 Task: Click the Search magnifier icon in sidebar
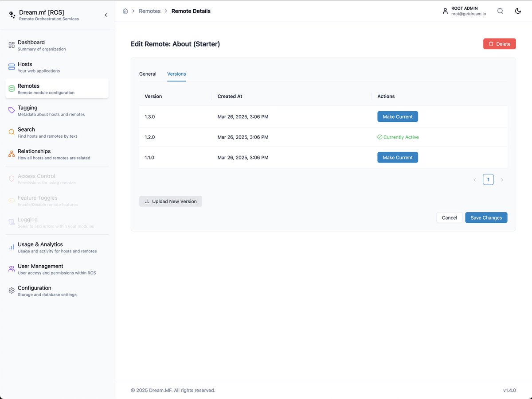coord(12,132)
